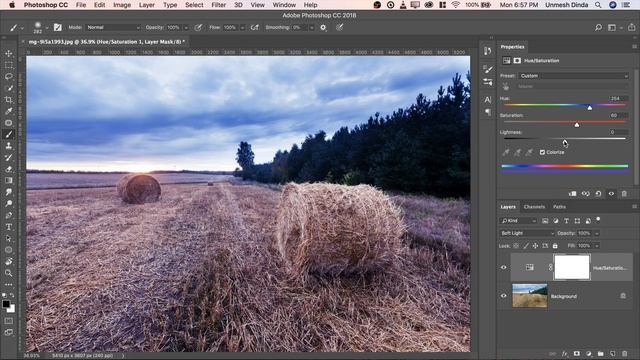
Task: Select the Hue/Saturation layer mask thumbnail
Action: point(572,267)
